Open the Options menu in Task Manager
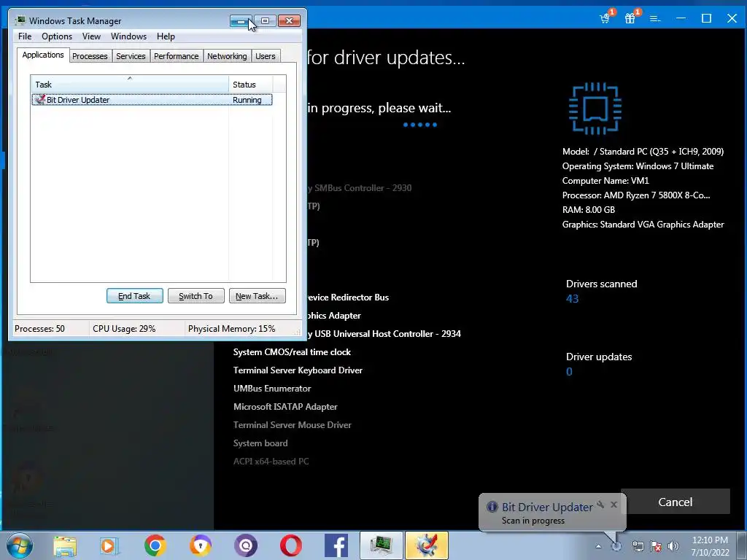Screen dimensions: 747x560 [57, 36]
